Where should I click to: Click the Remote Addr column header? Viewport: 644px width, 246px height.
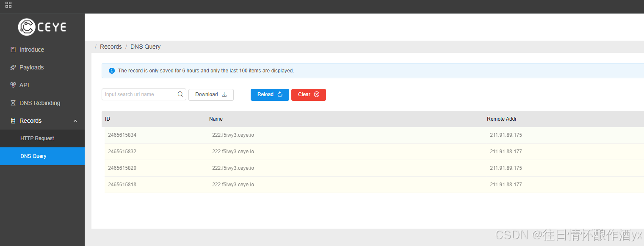tap(502, 119)
